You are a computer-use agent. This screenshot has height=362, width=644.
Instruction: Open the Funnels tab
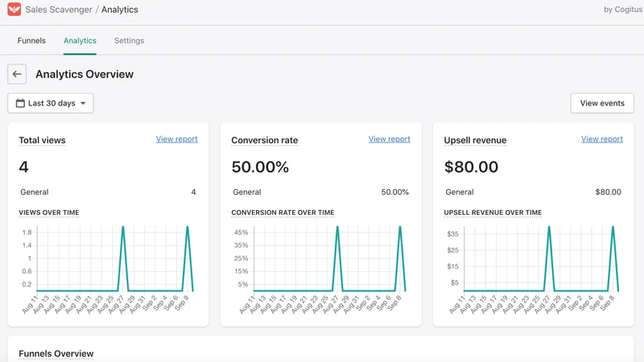coord(31,41)
